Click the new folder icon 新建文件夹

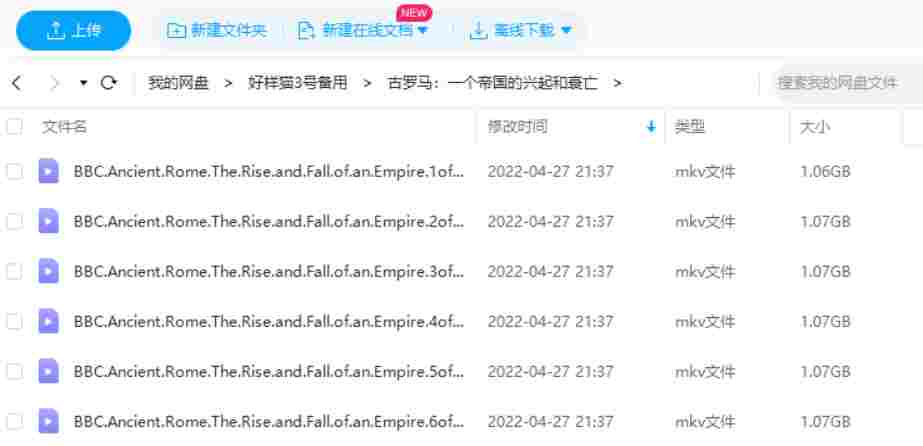click(x=177, y=30)
